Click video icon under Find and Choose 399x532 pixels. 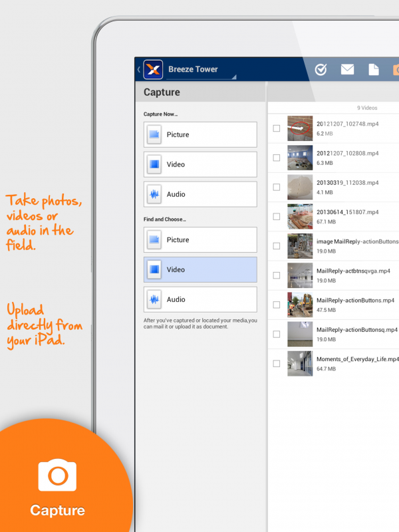[154, 270]
